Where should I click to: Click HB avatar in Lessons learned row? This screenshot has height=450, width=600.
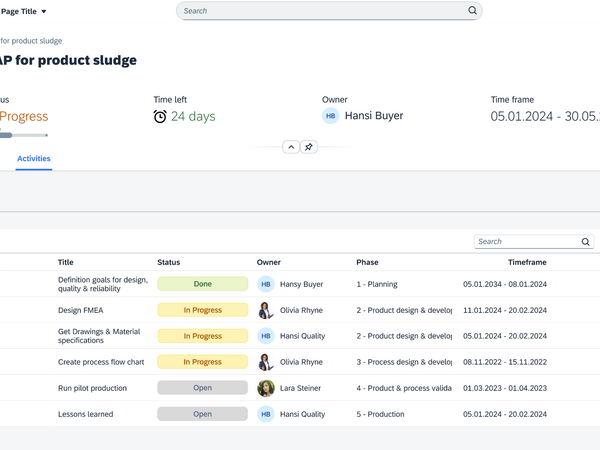[x=266, y=414]
